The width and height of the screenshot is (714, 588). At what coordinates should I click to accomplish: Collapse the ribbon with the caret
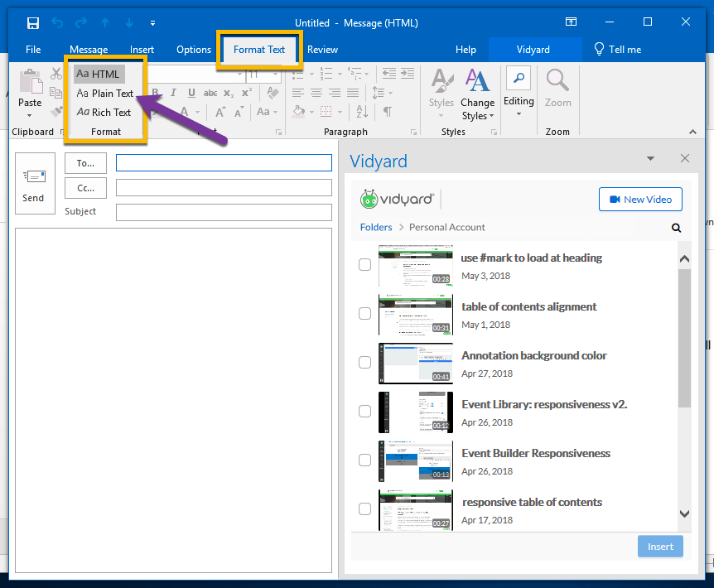(x=692, y=132)
